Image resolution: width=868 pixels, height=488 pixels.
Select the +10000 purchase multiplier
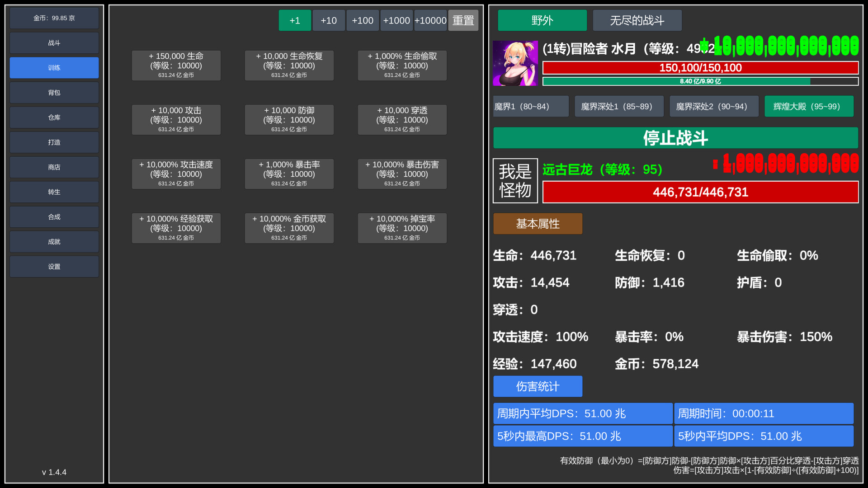430,20
